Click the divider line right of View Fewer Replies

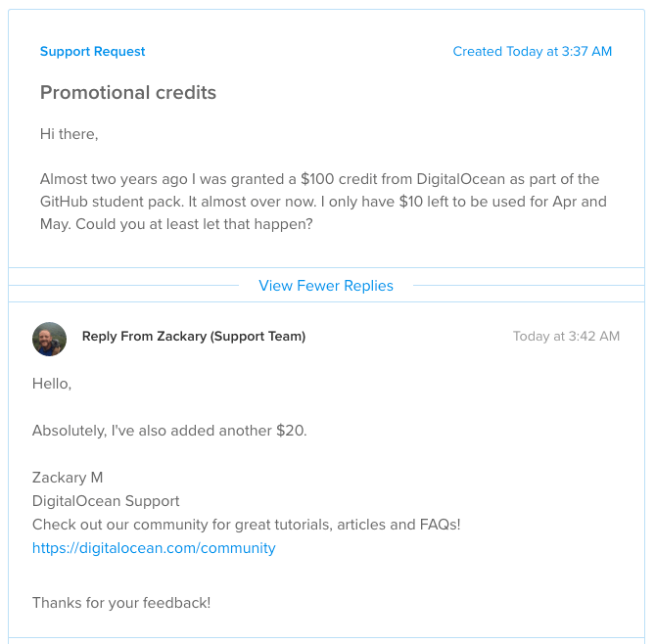[x=529, y=286]
